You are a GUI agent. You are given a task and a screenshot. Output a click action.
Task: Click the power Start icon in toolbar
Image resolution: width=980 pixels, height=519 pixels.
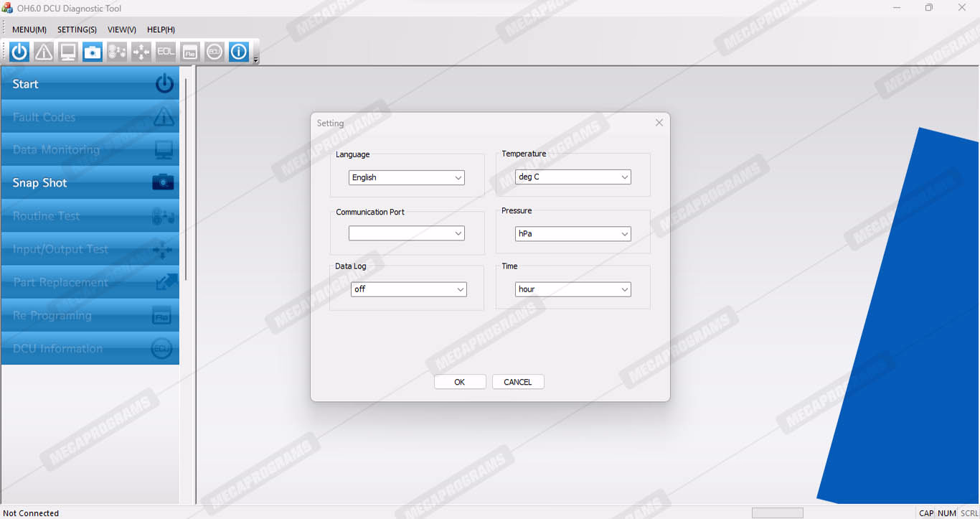click(x=19, y=52)
